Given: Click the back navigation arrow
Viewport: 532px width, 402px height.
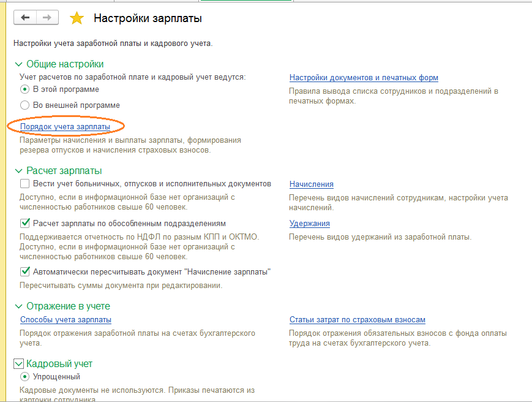Looking at the screenshot, I should (x=25, y=17).
